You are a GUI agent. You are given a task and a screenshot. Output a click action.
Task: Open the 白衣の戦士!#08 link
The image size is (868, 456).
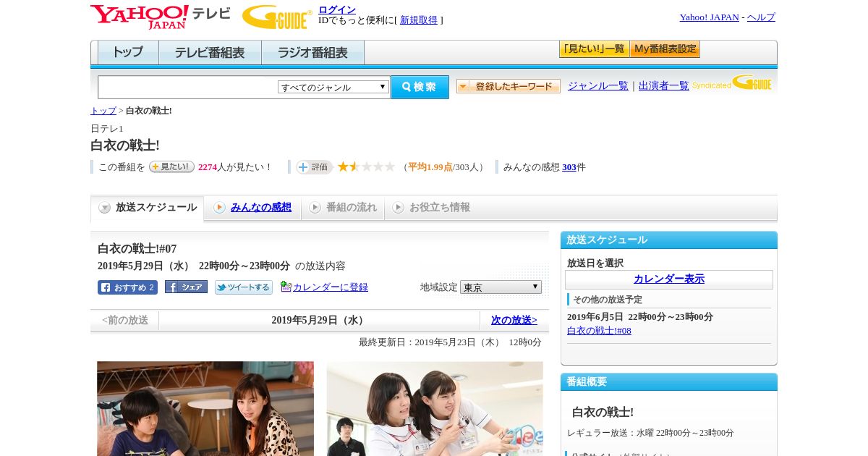click(x=599, y=331)
